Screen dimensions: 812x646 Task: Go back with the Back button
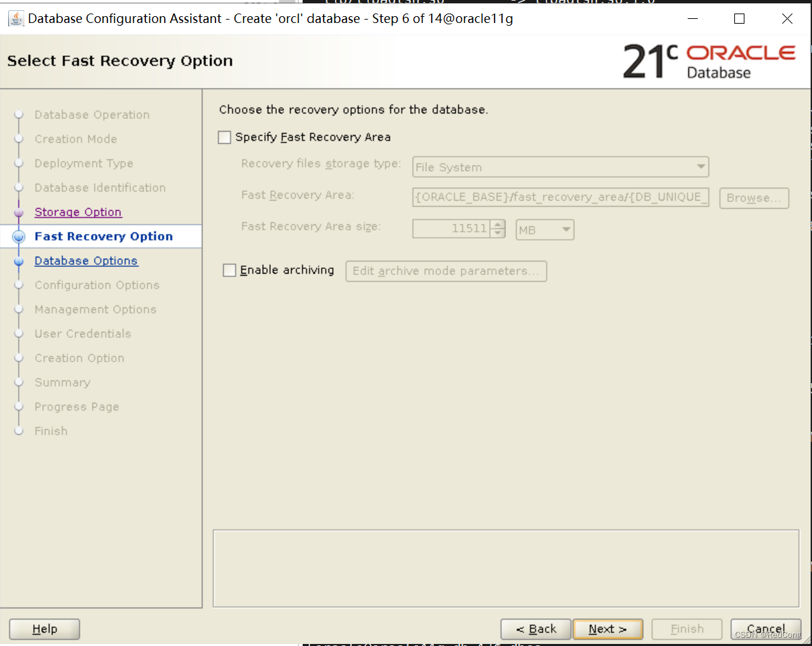pyautogui.click(x=536, y=629)
